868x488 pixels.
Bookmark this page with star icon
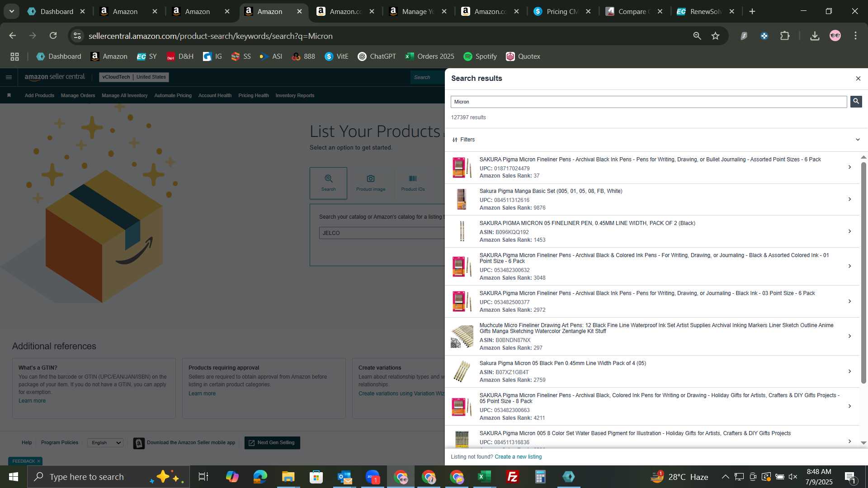click(x=715, y=36)
